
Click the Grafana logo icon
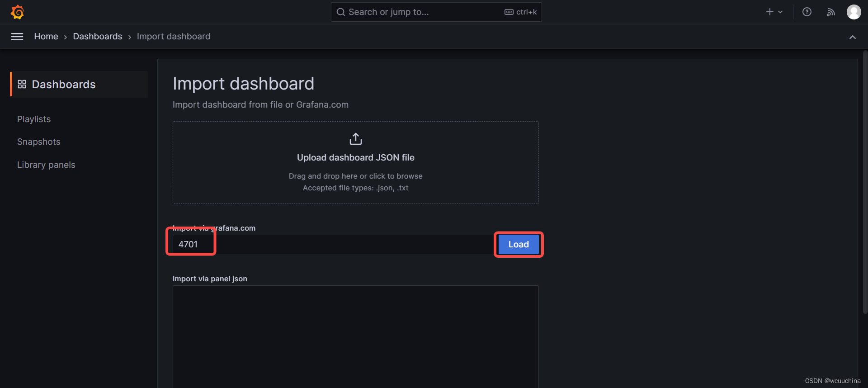click(x=17, y=12)
